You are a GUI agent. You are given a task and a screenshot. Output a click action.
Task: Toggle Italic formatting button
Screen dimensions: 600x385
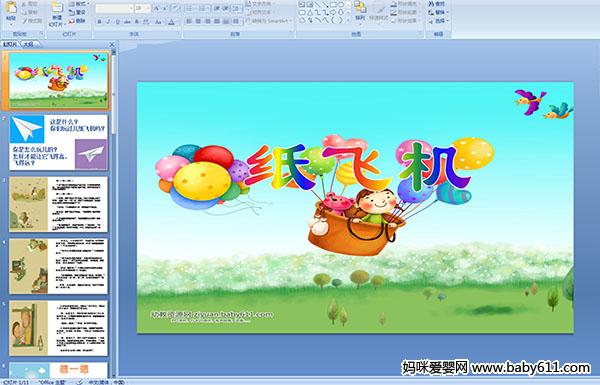point(108,22)
